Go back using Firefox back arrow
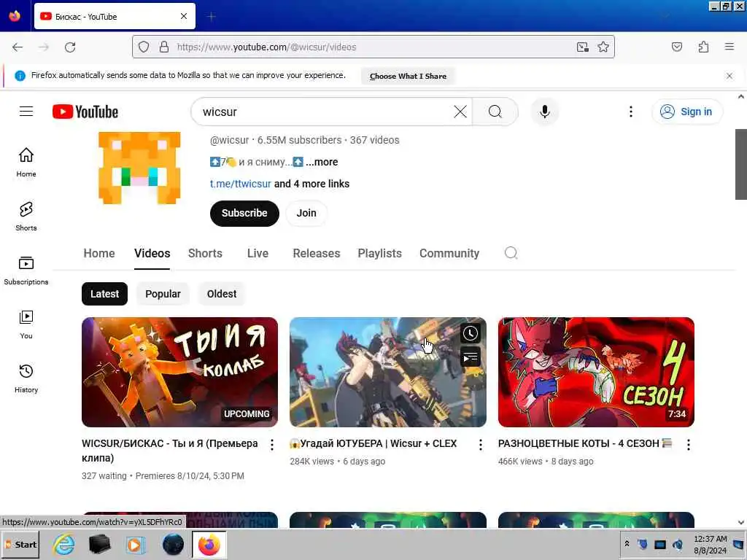This screenshot has width=747, height=560. (18, 47)
